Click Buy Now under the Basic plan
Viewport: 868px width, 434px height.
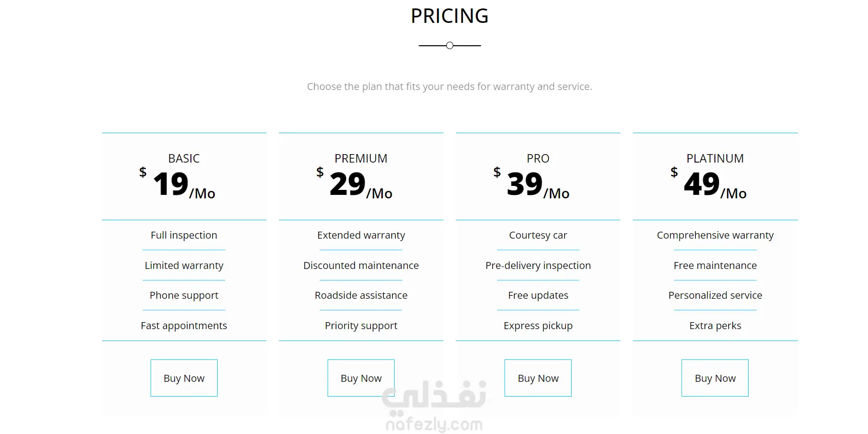tap(184, 378)
